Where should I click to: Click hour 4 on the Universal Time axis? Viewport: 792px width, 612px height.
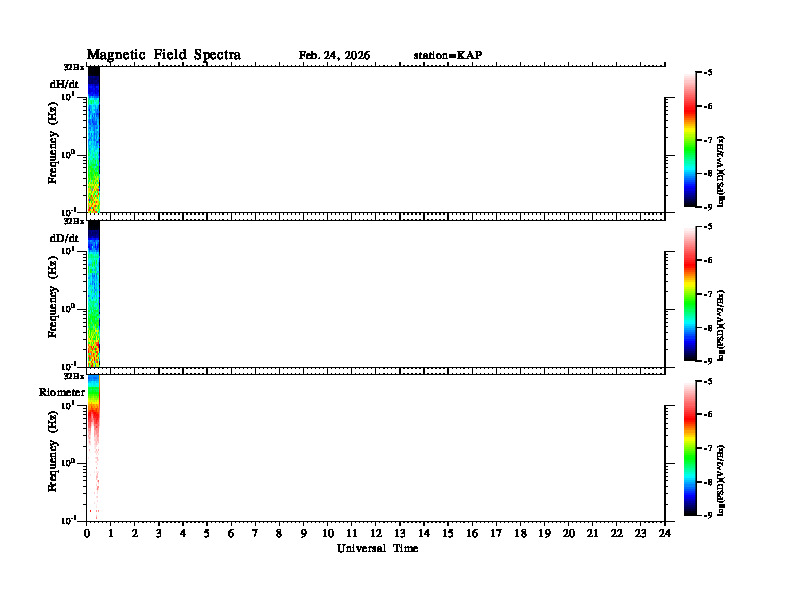pyautogui.click(x=183, y=534)
